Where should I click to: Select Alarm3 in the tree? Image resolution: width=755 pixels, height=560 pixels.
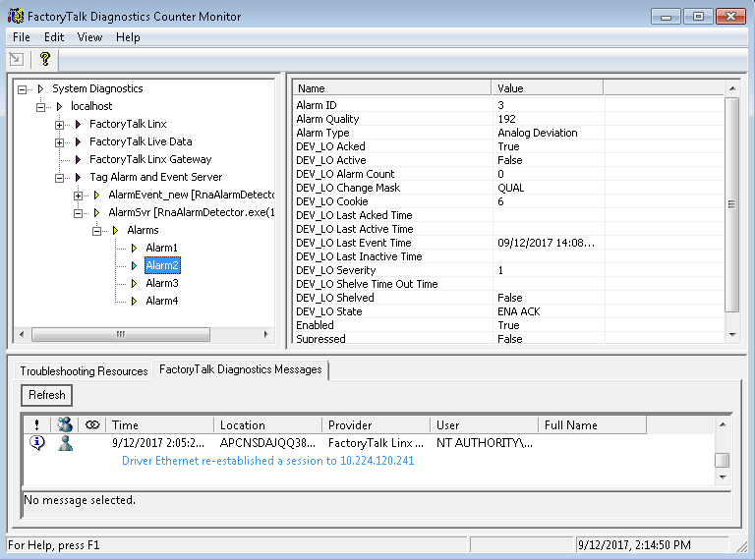(x=162, y=283)
